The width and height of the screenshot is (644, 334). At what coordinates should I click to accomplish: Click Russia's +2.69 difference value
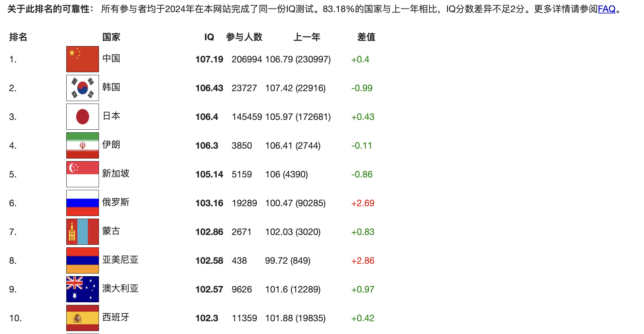click(x=362, y=203)
